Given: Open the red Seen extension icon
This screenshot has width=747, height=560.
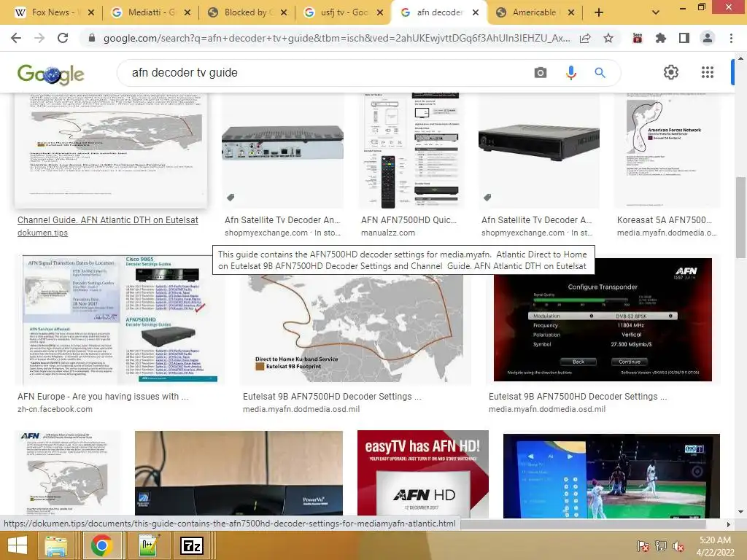Looking at the screenshot, I should (x=637, y=38).
